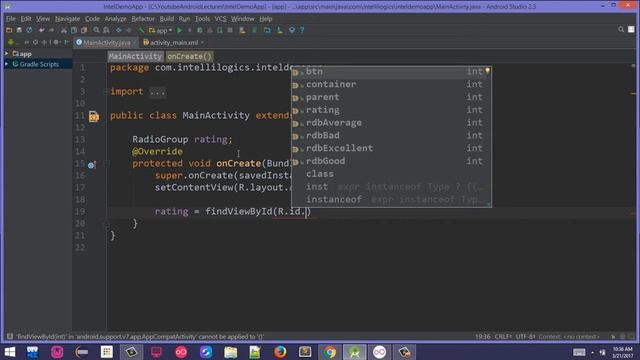Click the MainActivity breadcrumb

135,56
